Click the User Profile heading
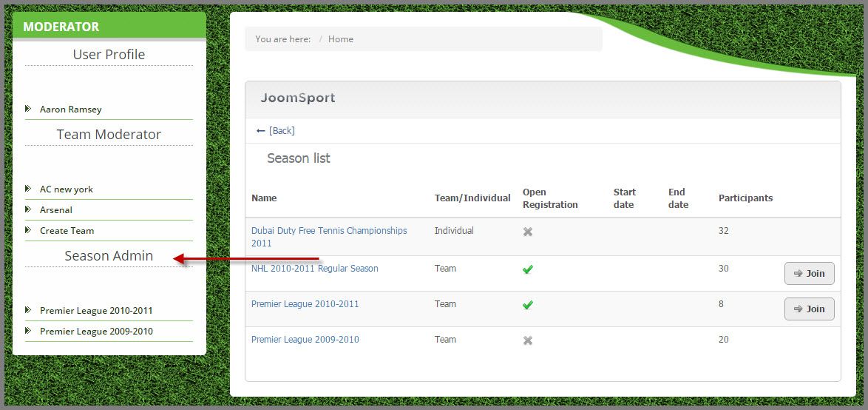Viewport: 868px width, 410px height. [x=109, y=54]
